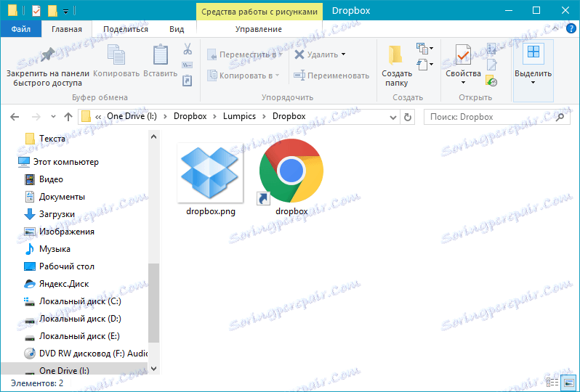Click the Создать папку folder icon
The image size is (580, 392).
pyautogui.click(x=395, y=56)
